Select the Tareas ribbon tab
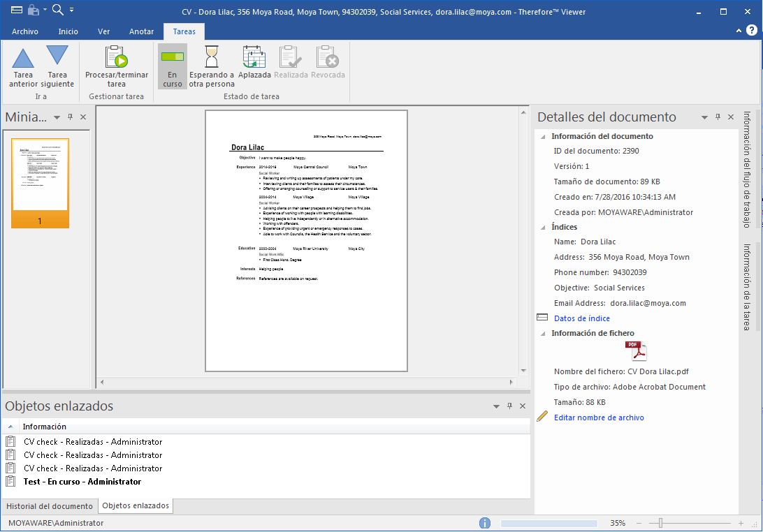The image size is (763, 532). (184, 31)
